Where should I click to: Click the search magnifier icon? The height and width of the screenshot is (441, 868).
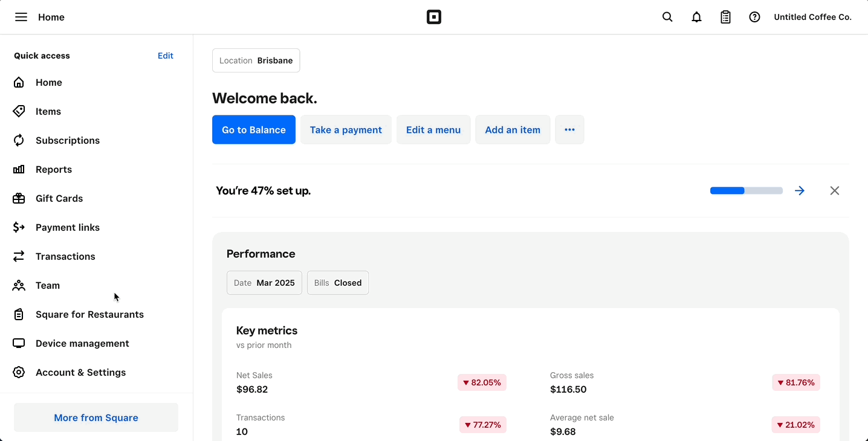pos(667,17)
